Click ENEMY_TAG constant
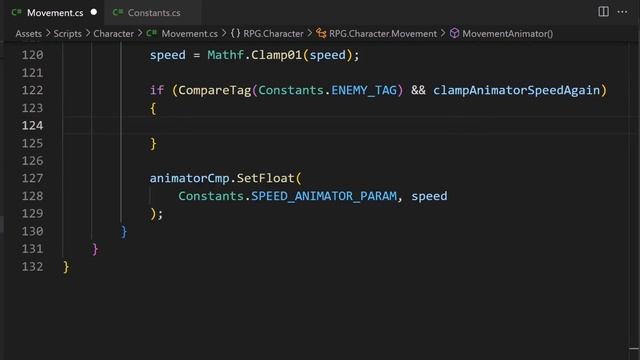 pos(364,90)
